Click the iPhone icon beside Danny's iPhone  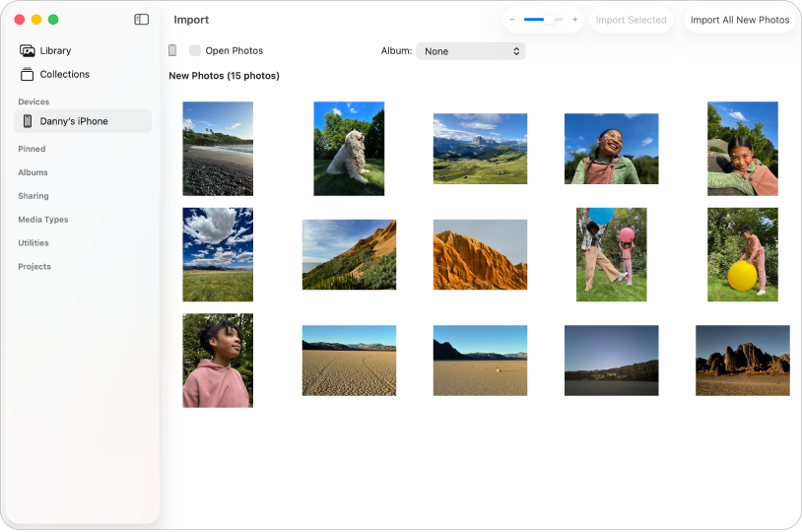coord(28,121)
